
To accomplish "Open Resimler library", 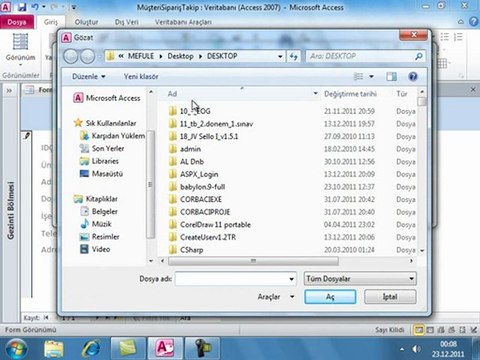I will 100,237.
